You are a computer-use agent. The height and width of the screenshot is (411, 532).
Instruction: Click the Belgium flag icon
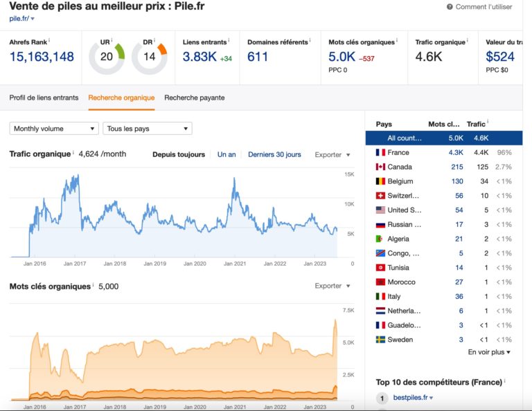tap(380, 181)
